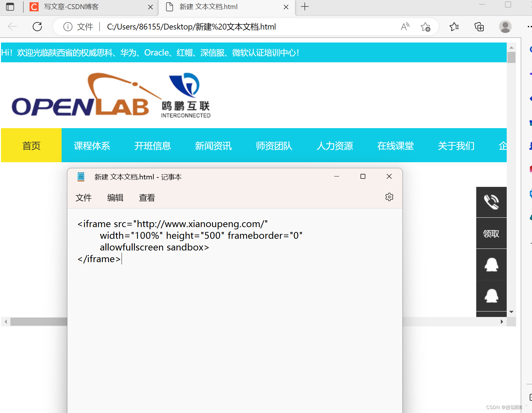The width and height of the screenshot is (532, 413).
Task: Open the 师资团队 navigation item
Action: 274,146
